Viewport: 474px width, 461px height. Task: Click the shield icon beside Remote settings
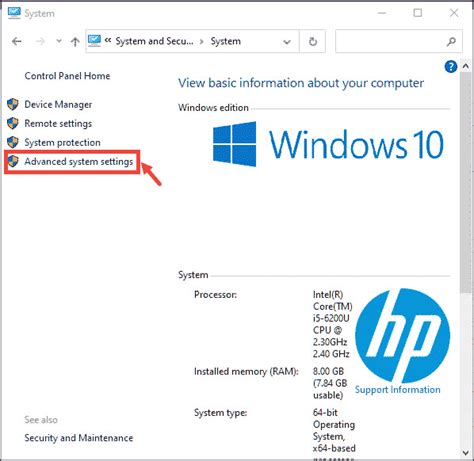[x=13, y=123]
